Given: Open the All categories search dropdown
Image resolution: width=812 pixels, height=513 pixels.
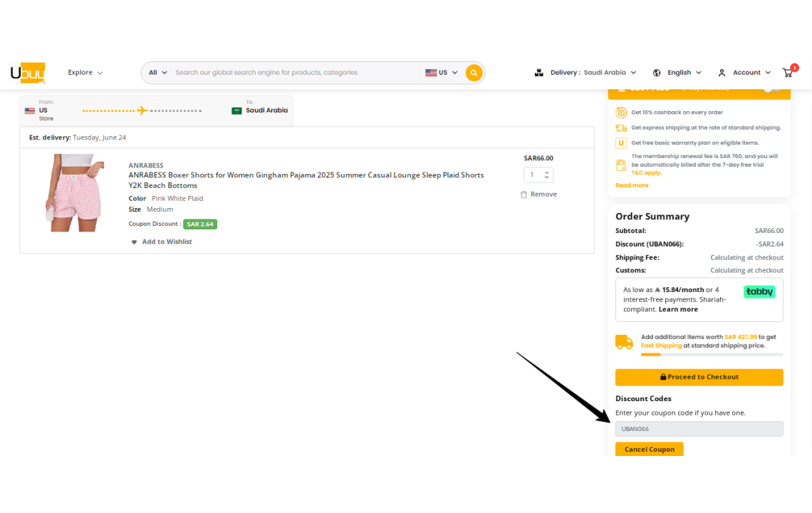Looking at the screenshot, I should (x=158, y=73).
